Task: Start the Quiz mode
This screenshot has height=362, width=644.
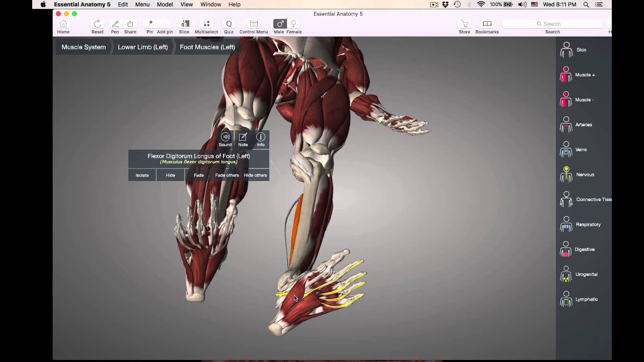Action: [x=229, y=27]
